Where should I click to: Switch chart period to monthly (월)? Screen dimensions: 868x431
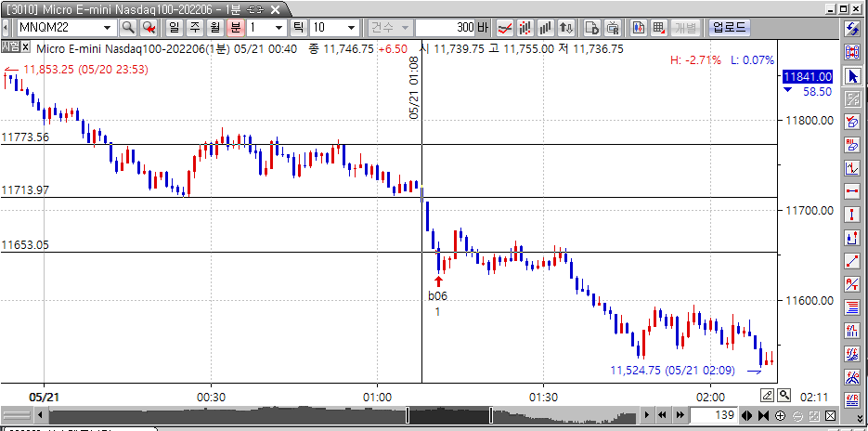(x=215, y=27)
